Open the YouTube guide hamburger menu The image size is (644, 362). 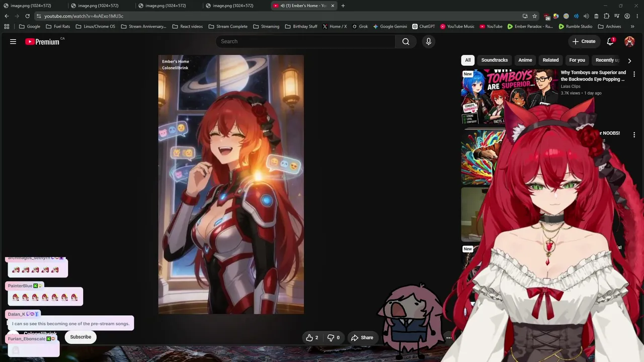coord(13,42)
